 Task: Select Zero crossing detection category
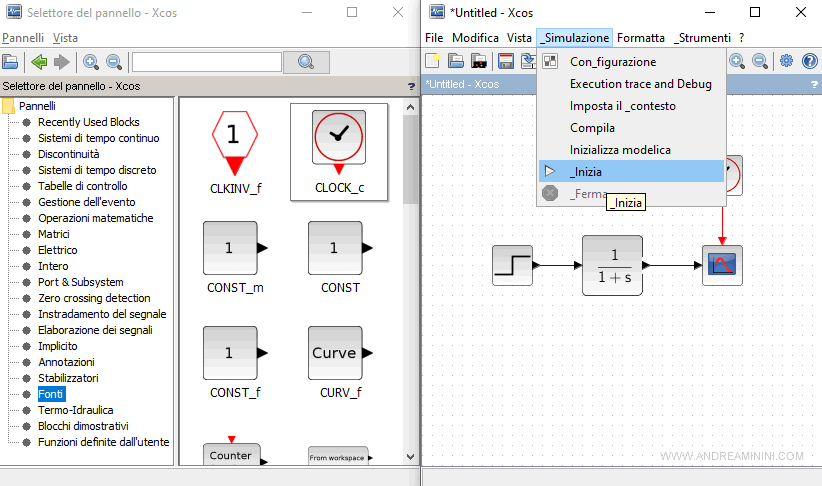point(94,298)
